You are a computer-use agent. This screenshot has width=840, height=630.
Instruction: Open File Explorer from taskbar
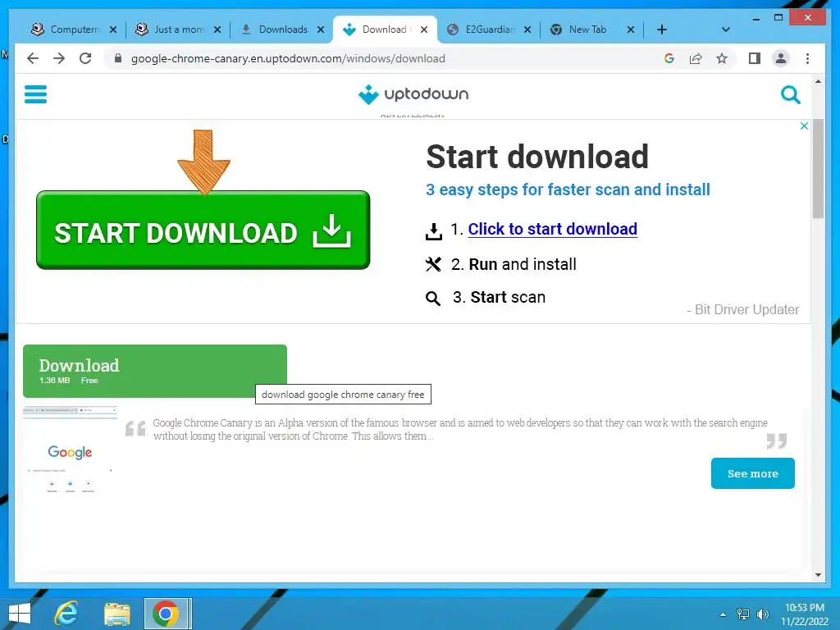pyautogui.click(x=117, y=614)
